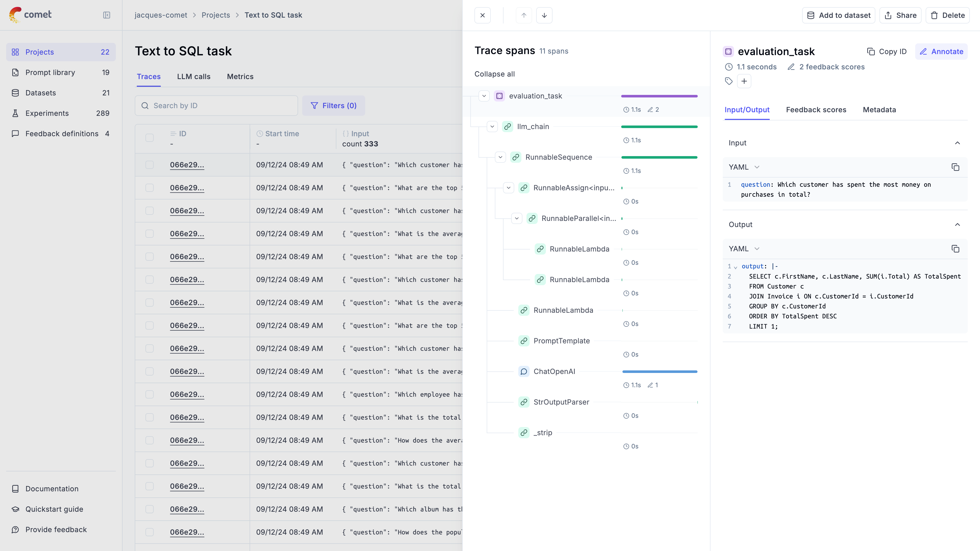Open the Experiments section
This screenshot has height=551, width=980.
(x=47, y=113)
